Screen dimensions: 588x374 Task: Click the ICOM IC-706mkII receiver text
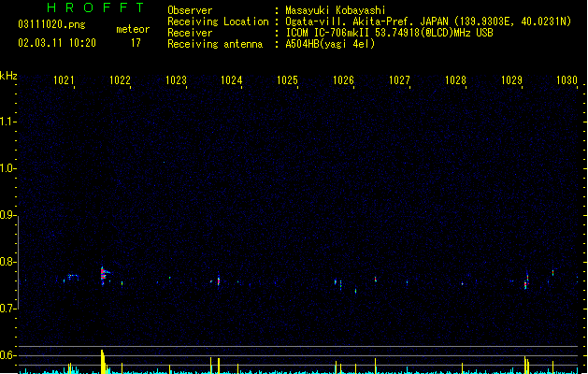click(389, 33)
